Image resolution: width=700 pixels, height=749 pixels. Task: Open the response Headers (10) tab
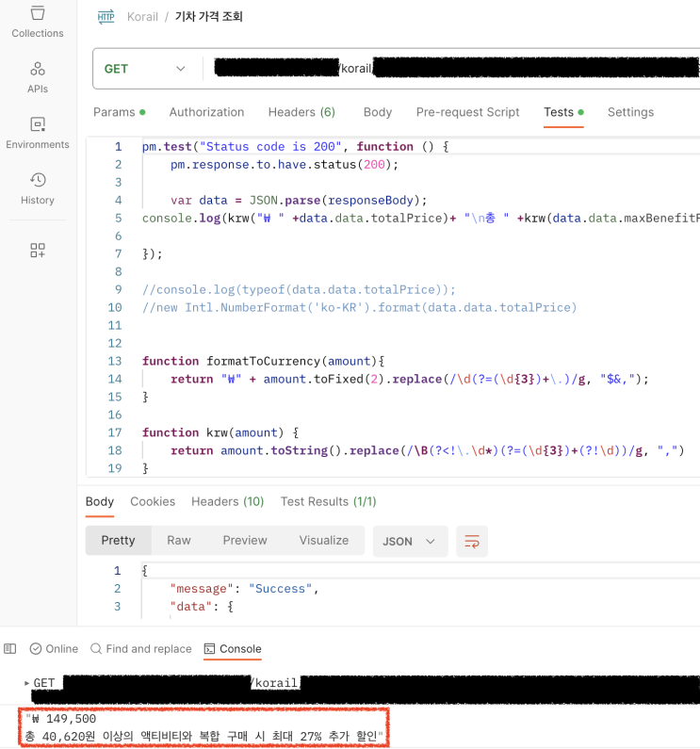click(x=227, y=501)
